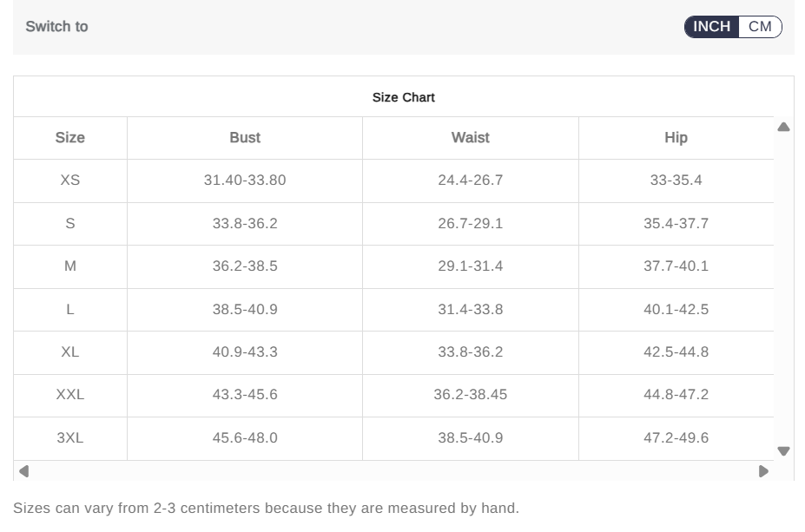Click the M bust value 36.2-38.5
The height and width of the screenshot is (532, 805).
[245, 266]
